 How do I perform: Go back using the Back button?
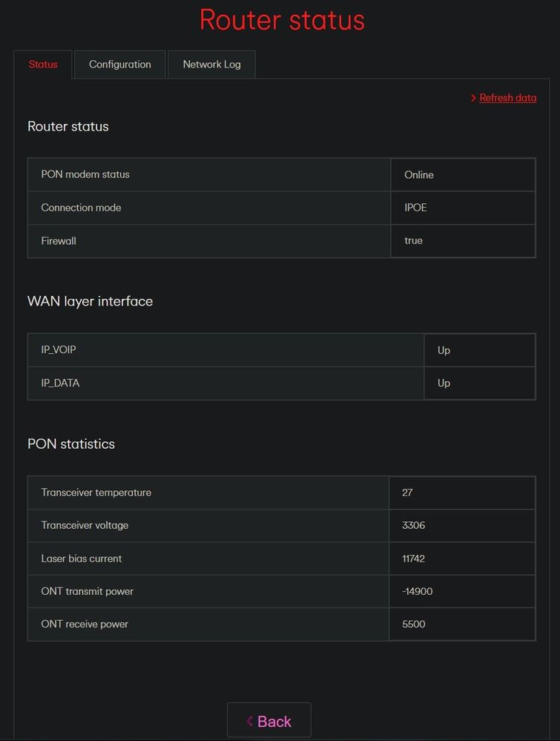(269, 720)
